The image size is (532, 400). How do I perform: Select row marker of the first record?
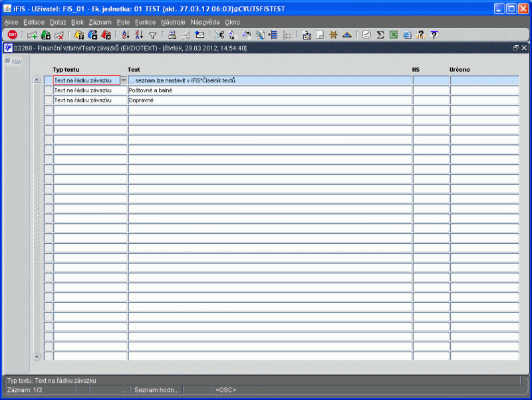point(48,80)
